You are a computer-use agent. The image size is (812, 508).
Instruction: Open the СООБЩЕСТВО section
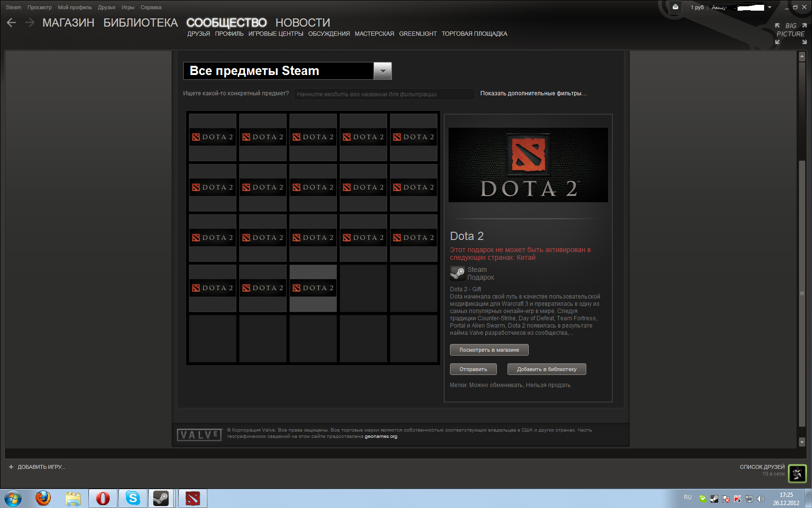pyautogui.click(x=227, y=23)
